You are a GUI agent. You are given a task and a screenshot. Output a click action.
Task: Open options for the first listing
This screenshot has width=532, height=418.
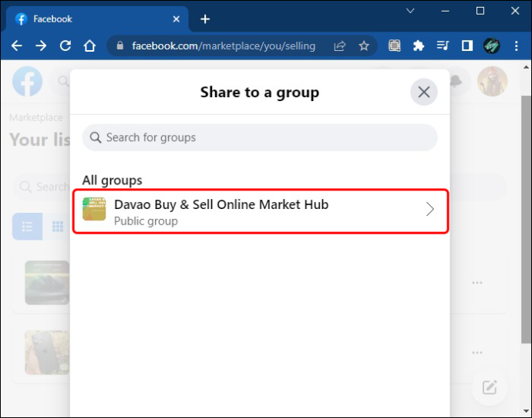pos(477,282)
